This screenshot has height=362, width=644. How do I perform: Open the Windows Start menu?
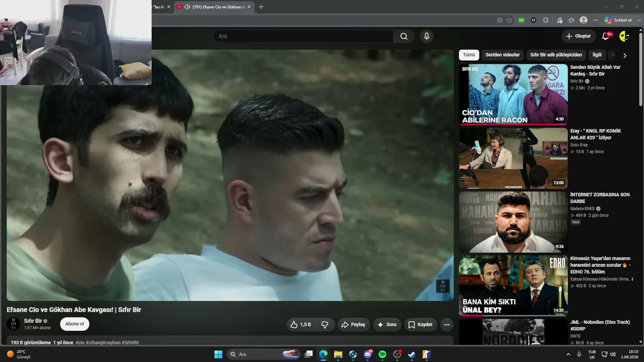click(x=218, y=354)
